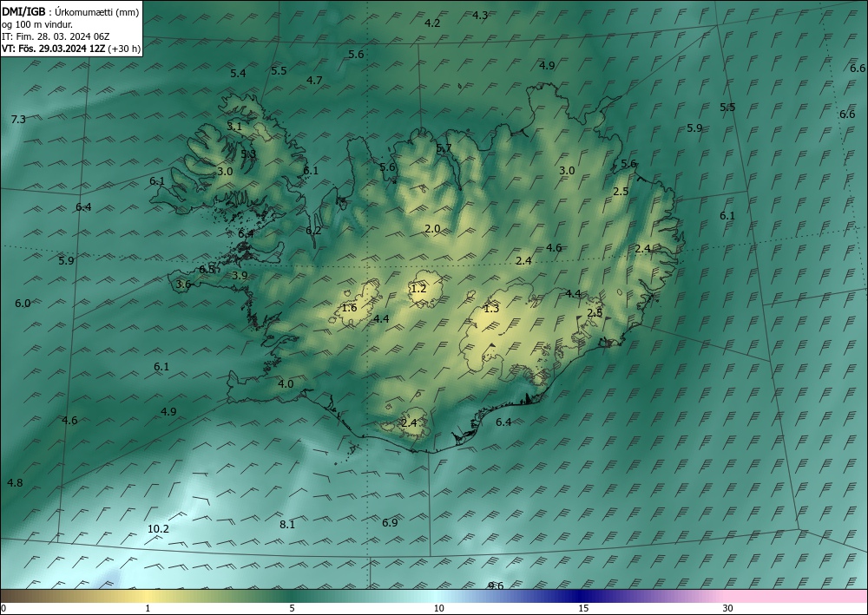868x615 pixels.
Task: Click the 6.5 value on the western peninsula
Action: point(207,270)
